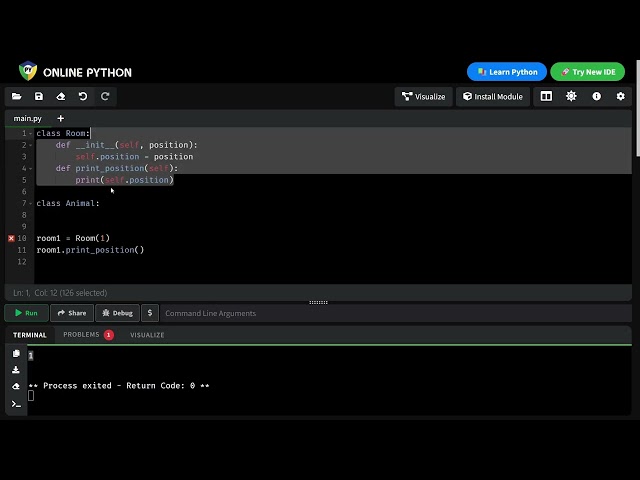Click the error marker on line 10

11,238
